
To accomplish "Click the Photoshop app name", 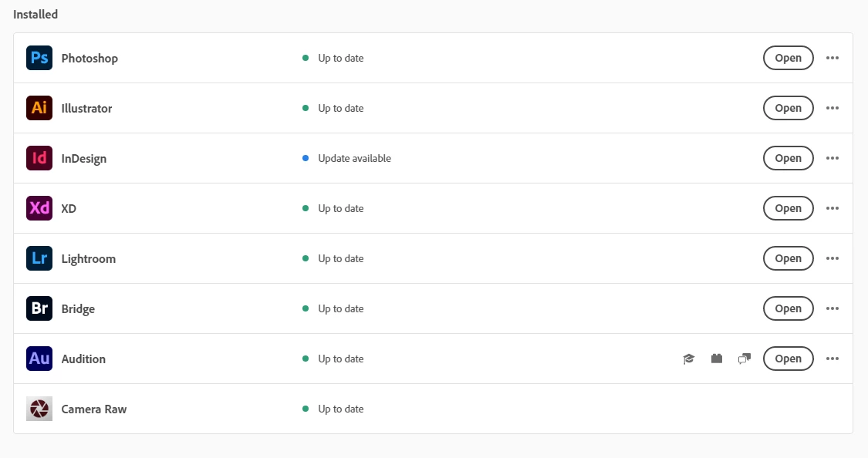I will click(x=90, y=59).
